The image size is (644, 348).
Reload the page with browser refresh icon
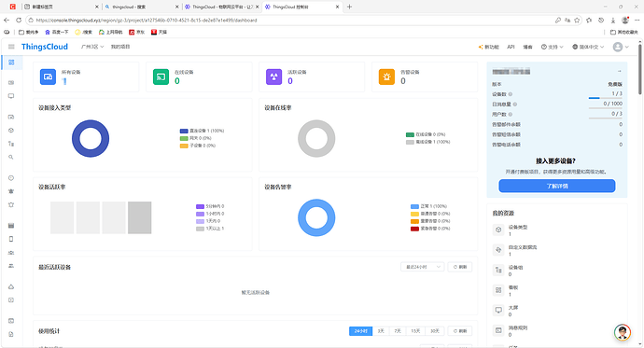19,20
